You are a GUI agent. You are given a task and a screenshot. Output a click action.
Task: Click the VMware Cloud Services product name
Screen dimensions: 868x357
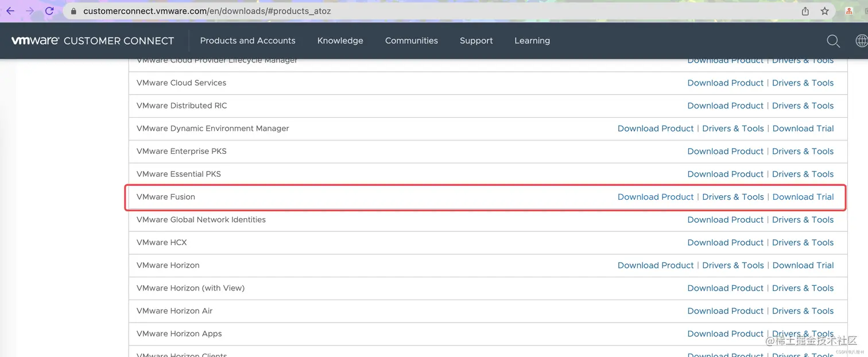click(x=181, y=83)
